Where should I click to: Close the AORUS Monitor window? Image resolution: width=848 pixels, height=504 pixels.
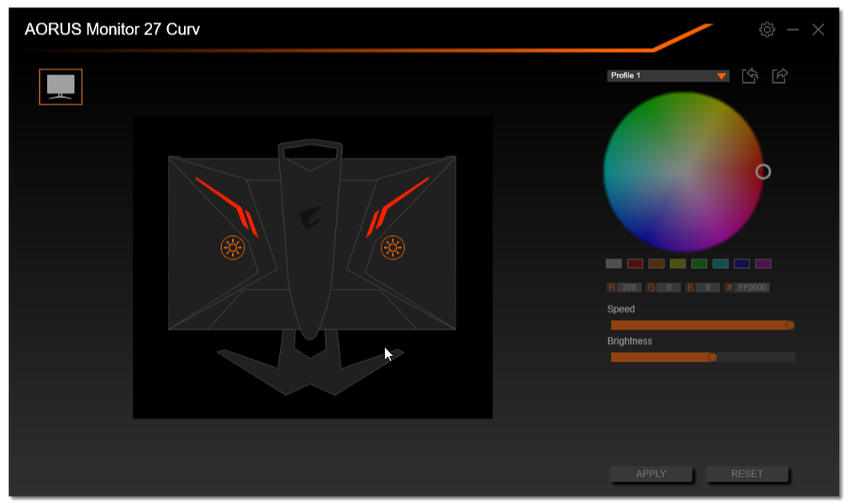tap(818, 29)
